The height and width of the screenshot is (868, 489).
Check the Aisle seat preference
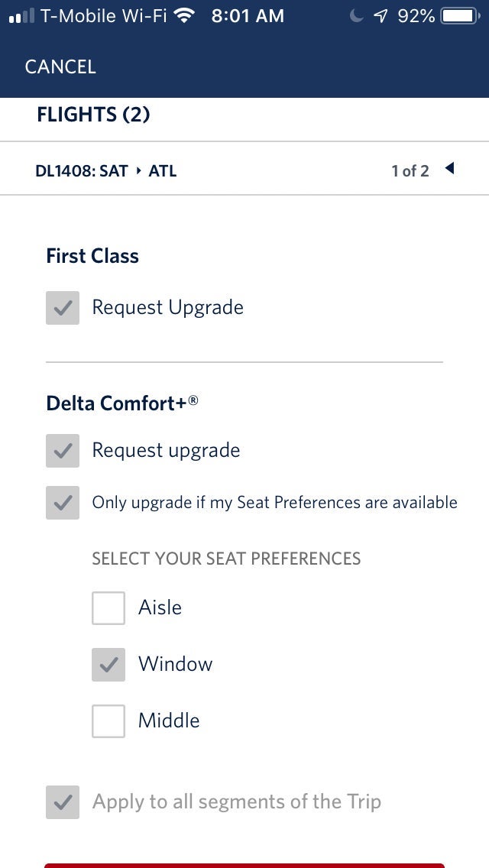(108, 608)
